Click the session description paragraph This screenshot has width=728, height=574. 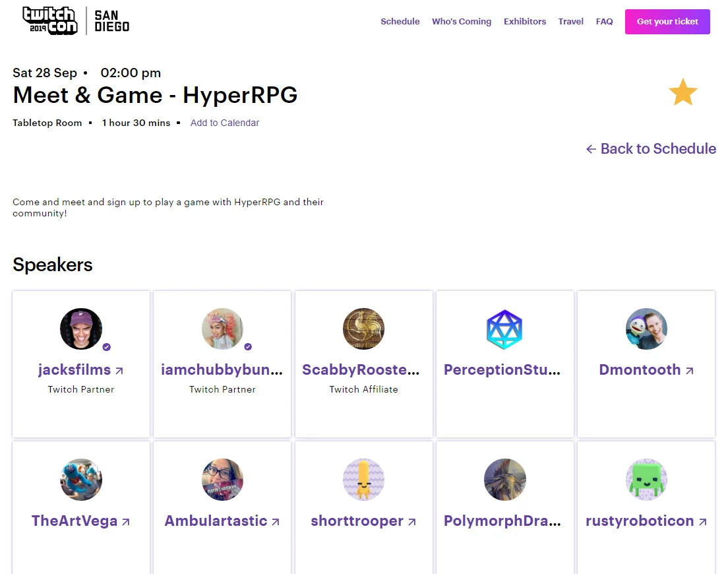(x=168, y=208)
